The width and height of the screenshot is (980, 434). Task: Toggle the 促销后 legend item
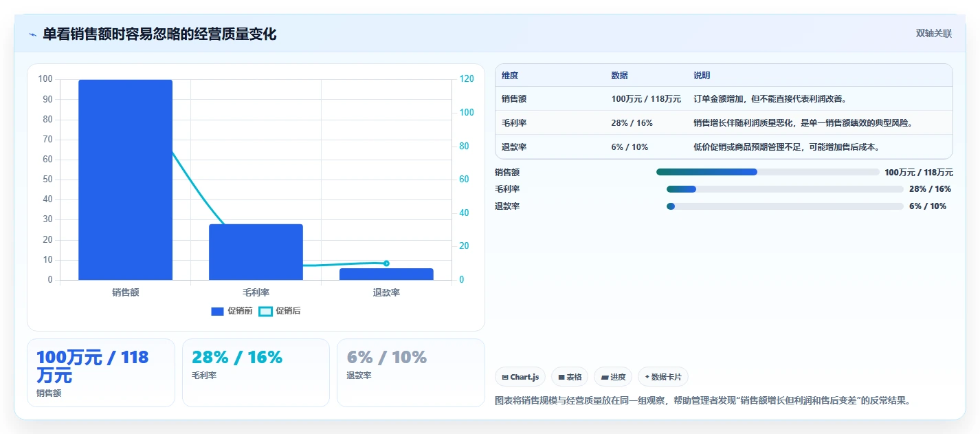[x=280, y=311]
